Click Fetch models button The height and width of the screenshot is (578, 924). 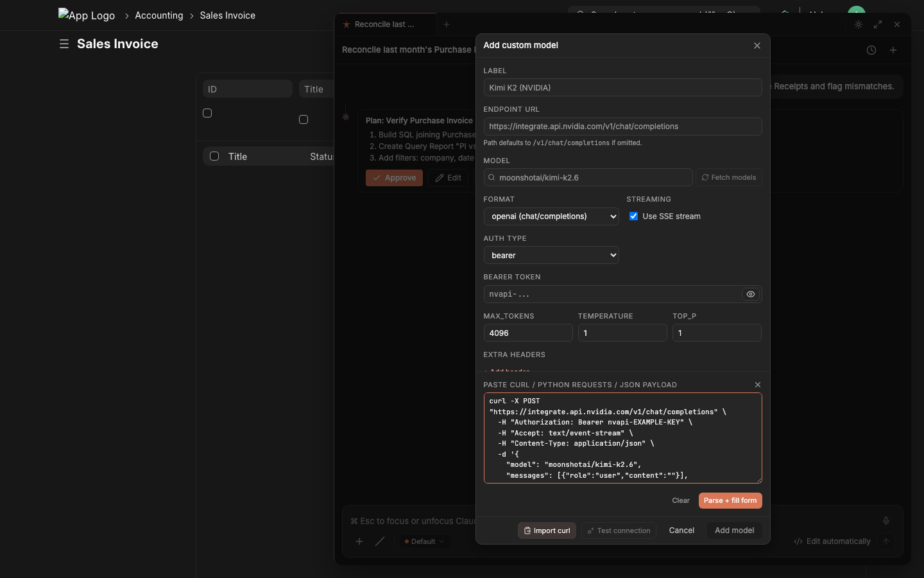[729, 177]
